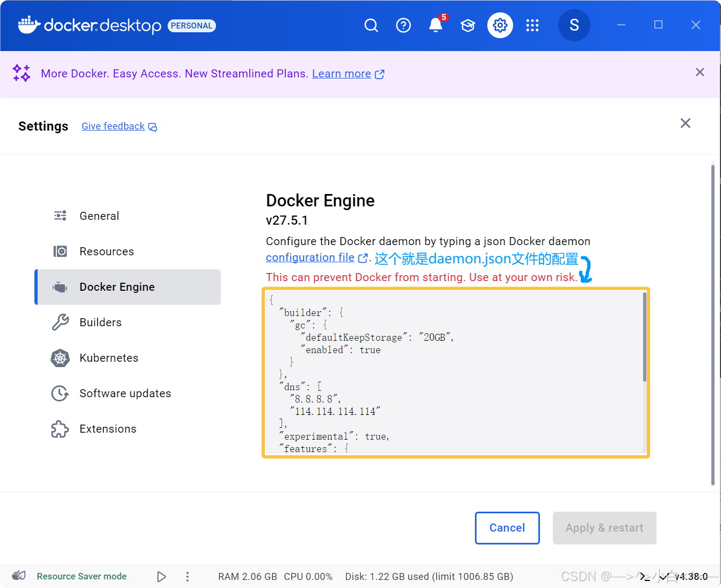Click Disk 1.22 GB used status entry

[429, 577]
